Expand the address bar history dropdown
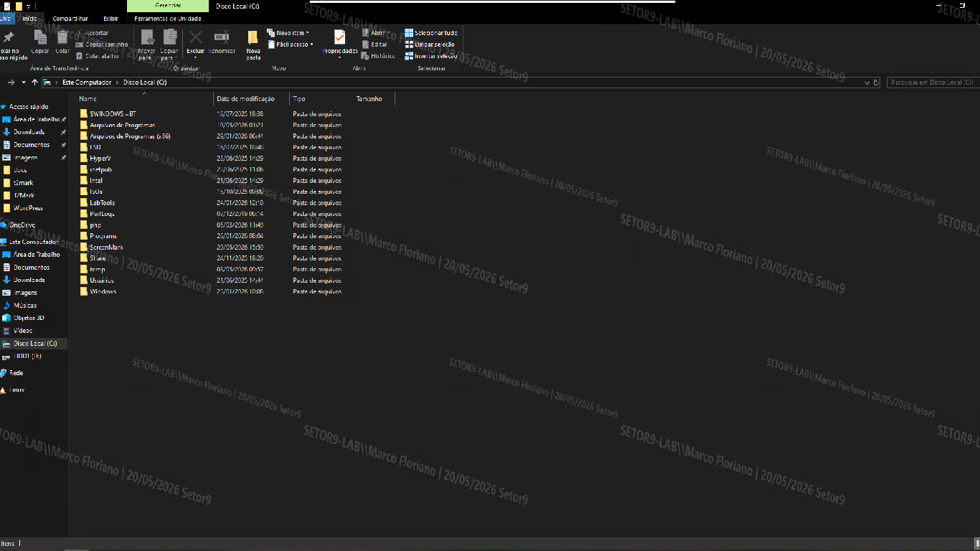Viewport: 980px width, 551px height. pyautogui.click(x=867, y=83)
